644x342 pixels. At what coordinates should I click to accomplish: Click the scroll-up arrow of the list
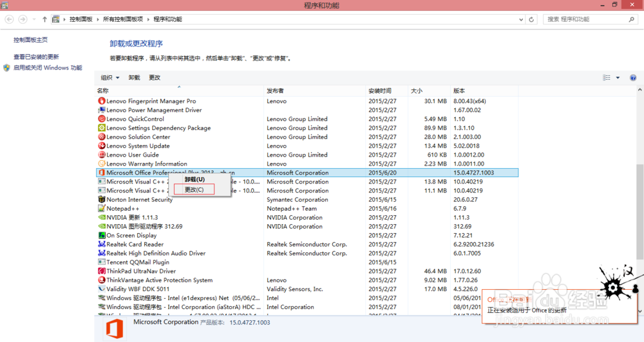point(640,90)
